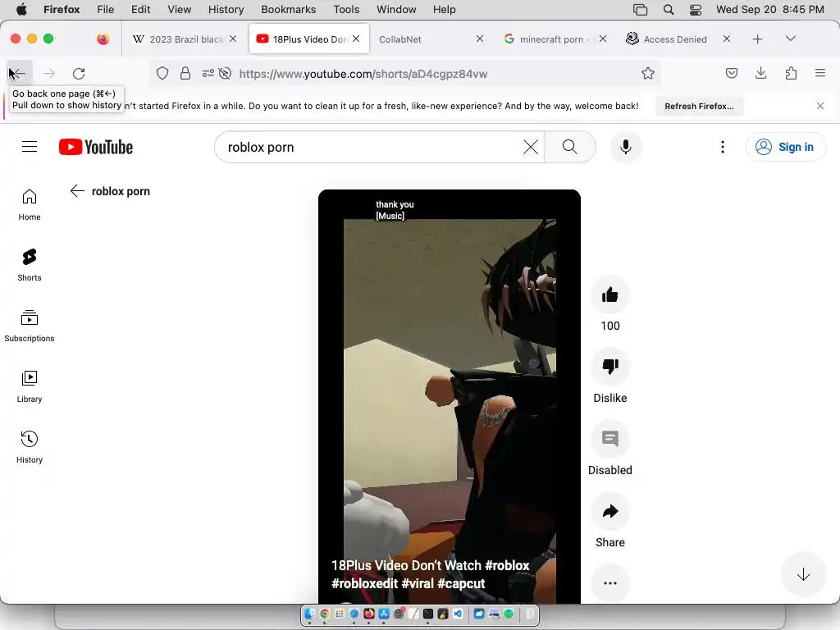Screen dimensions: 840x630
Task: Open Spotlight search in the menu bar
Action: click(x=668, y=9)
